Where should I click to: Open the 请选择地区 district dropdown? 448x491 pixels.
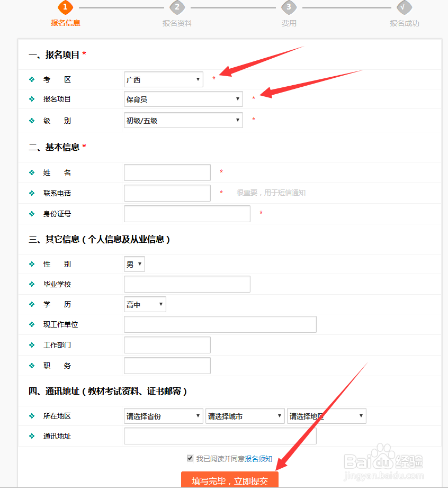(326, 416)
